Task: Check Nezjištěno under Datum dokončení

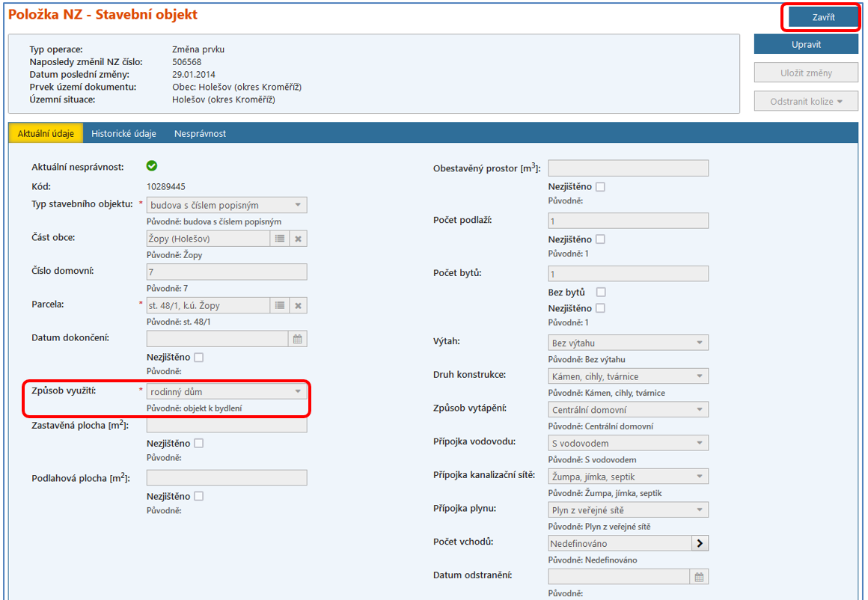Action: (198, 358)
